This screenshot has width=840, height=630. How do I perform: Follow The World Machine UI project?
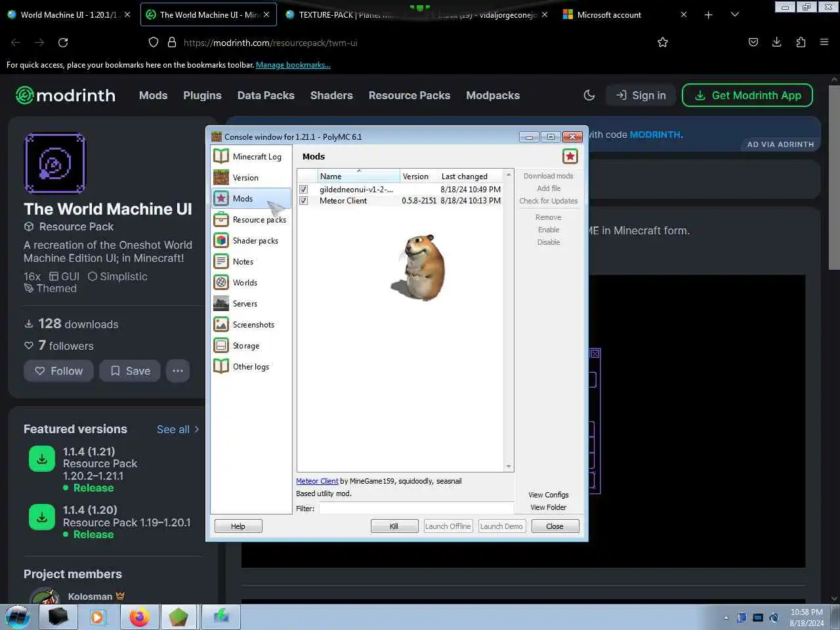pos(58,371)
